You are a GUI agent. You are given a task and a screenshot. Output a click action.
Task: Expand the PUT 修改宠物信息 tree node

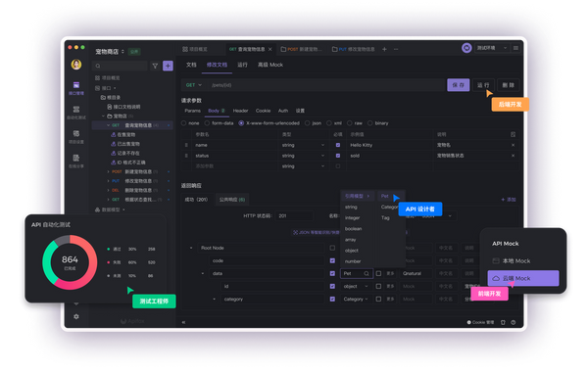(x=109, y=181)
